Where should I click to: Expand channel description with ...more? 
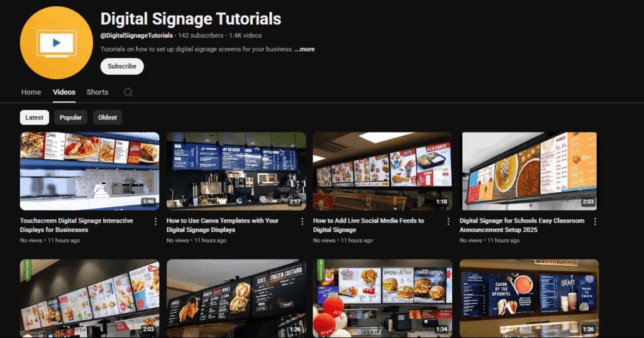(305, 49)
